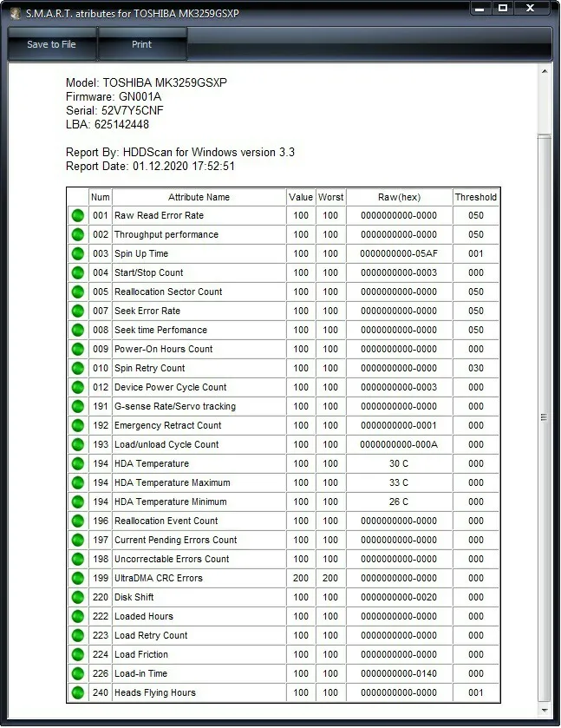Click the Threshold column header
Viewport: 561px width, 728px height.
(476, 197)
